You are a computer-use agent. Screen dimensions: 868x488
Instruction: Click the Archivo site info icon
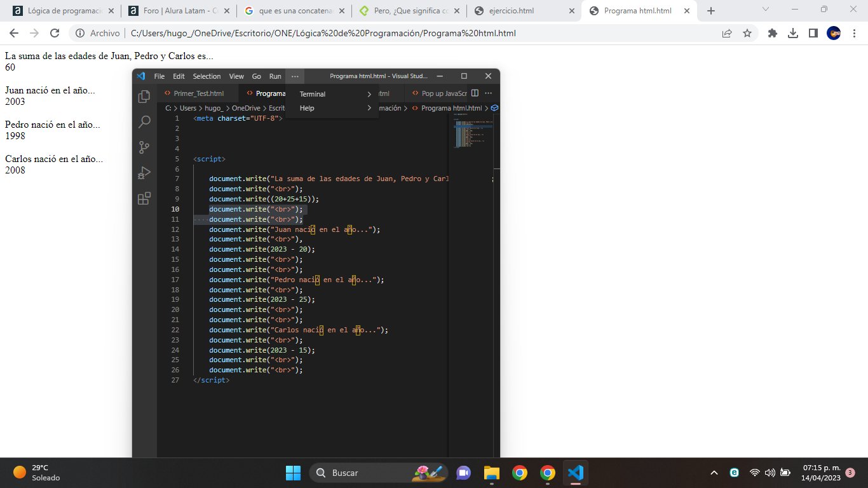(x=80, y=33)
